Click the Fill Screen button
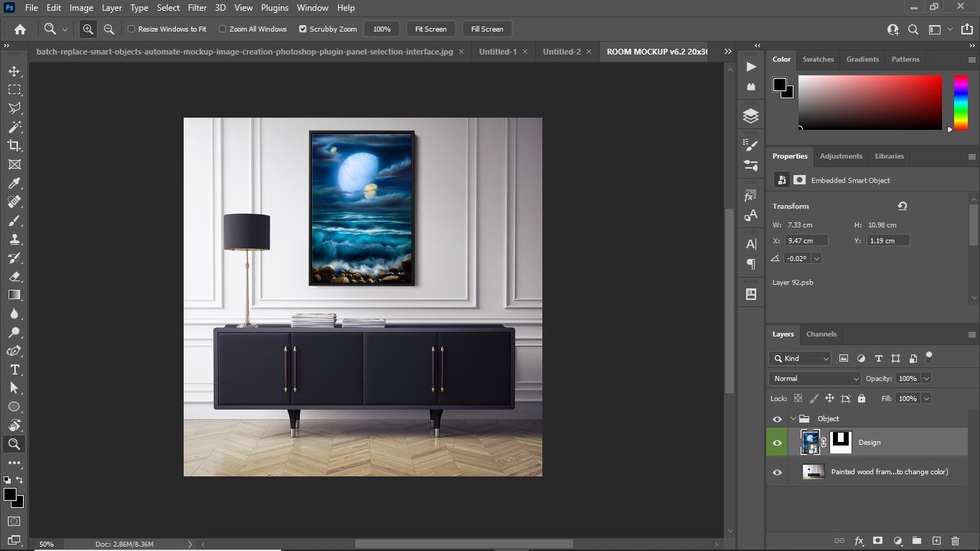The image size is (980, 551). [x=486, y=29]
